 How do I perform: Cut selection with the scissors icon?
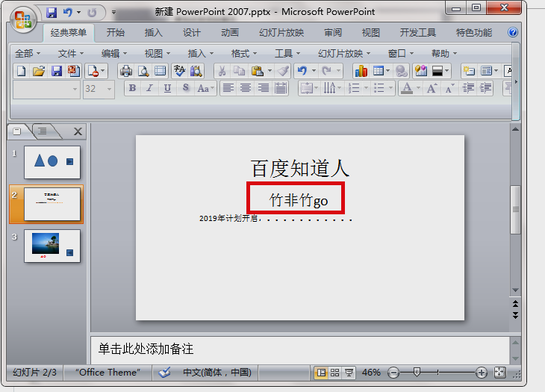[x=222, y=71]
